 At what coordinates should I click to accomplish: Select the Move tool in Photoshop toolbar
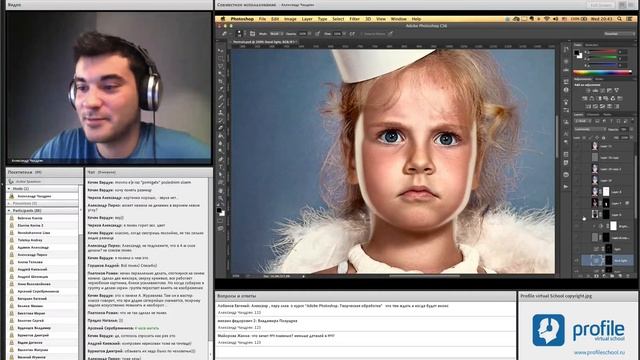tap(220, 50)
